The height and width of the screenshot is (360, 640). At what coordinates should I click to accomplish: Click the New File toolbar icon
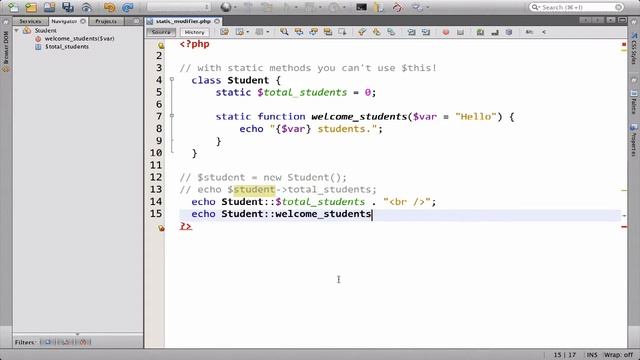pos(13,7)
